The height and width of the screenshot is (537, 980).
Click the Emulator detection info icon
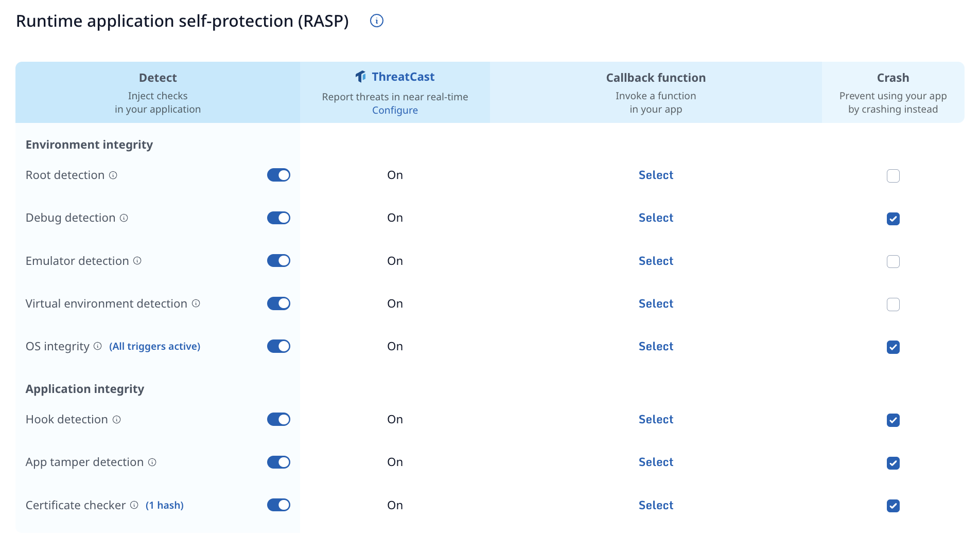pos(137,261)
